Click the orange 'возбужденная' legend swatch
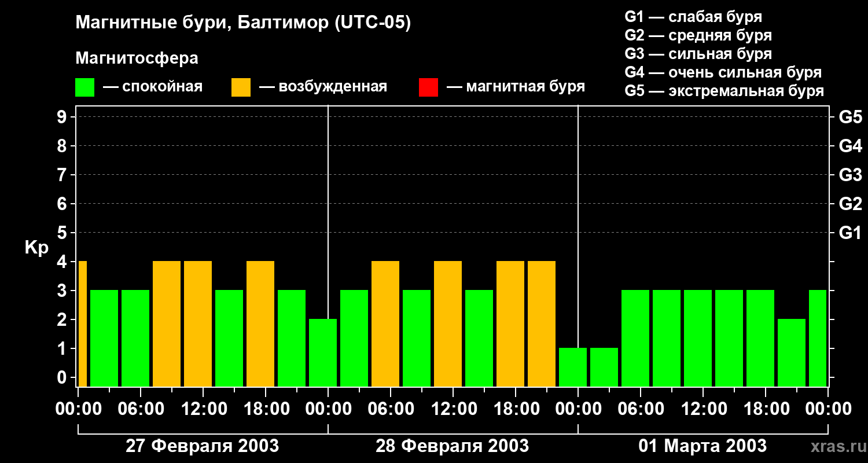Image resolution: width=868 pixels, height=463 pixels. 241,87
